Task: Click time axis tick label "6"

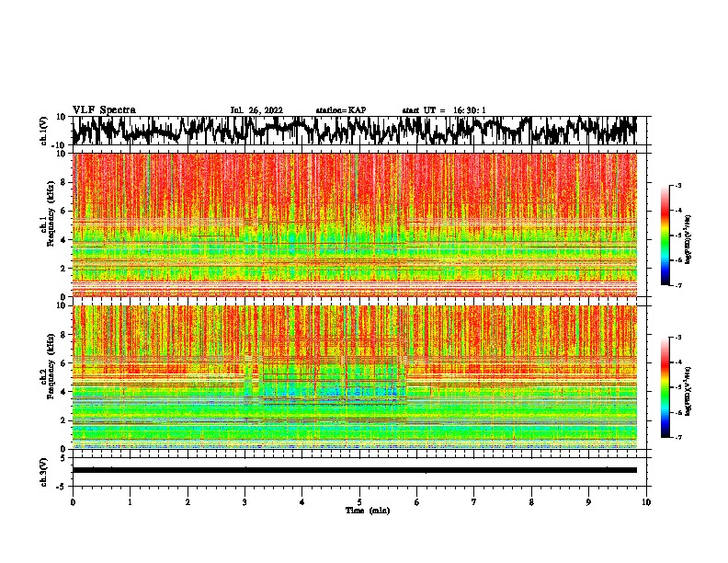Action: pyautogui.click(x=417, y=502)
